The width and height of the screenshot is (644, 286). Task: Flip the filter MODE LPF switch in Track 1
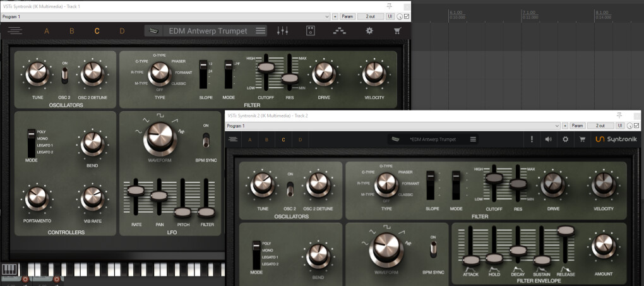coord(229,74)
